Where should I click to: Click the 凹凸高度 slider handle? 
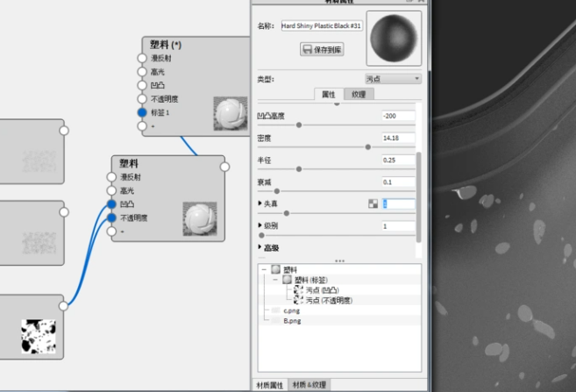(x=299, y=125)
